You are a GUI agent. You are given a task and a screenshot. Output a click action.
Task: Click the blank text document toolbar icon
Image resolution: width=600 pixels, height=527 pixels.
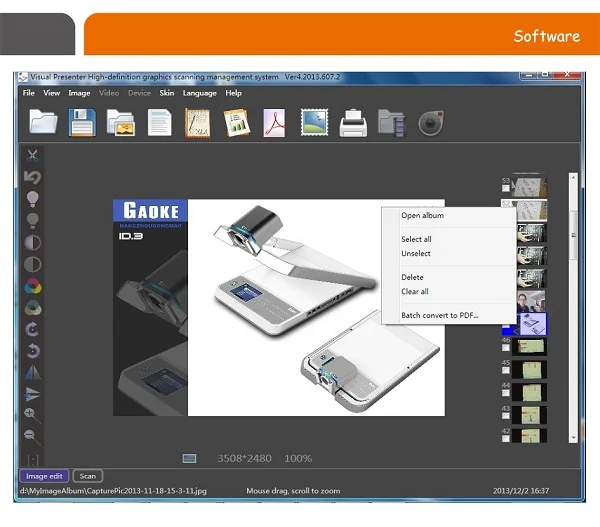click(x=159, y=122)
